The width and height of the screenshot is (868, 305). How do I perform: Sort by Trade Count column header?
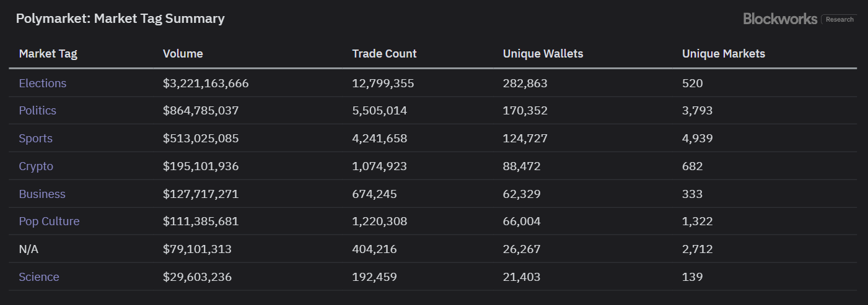click(x=385, y=54)
